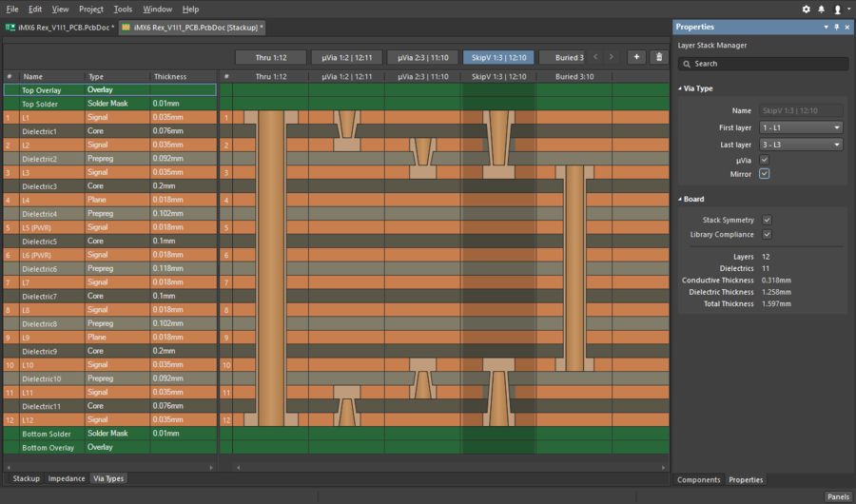Toggle the µVia checkbox
The image size is (856, 504).
[765, 160]
